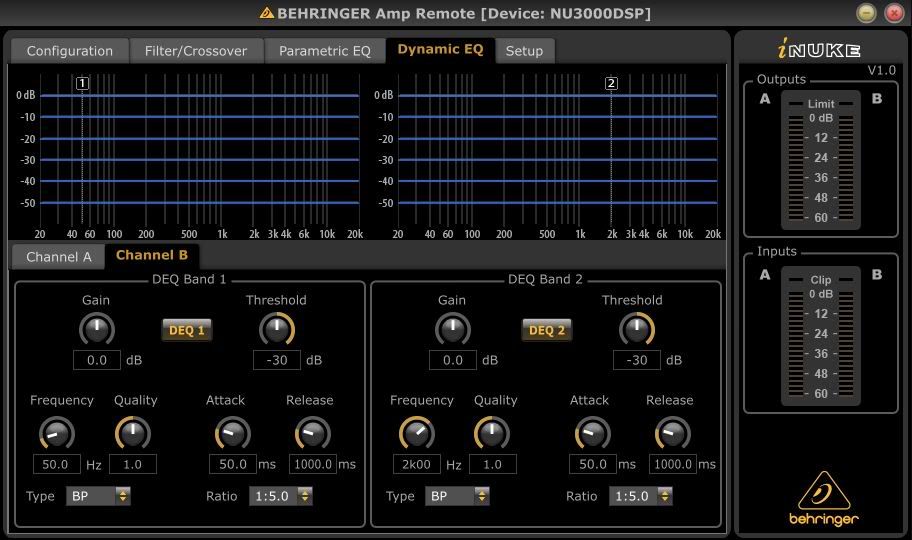912x540 pixels.
Task: Click the Band 1 Attack 50.0 field
Action: [x=233, y=464]
